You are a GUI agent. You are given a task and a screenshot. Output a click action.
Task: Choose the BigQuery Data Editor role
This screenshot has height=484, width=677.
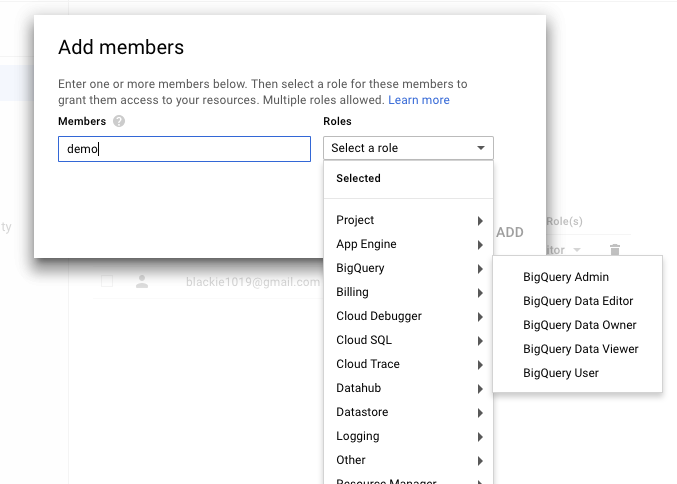pyautogui.click(x=577, y=301)
